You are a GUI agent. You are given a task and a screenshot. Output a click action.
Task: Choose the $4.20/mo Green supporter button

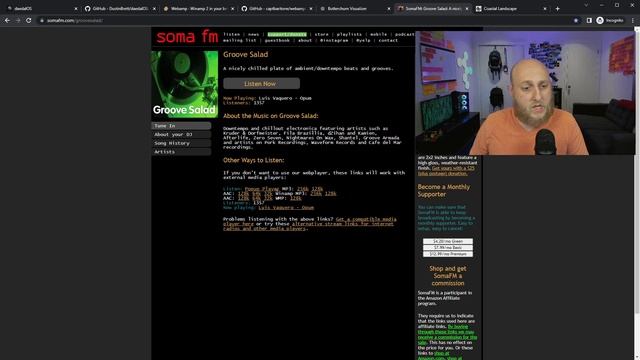(x=448, y=241)
